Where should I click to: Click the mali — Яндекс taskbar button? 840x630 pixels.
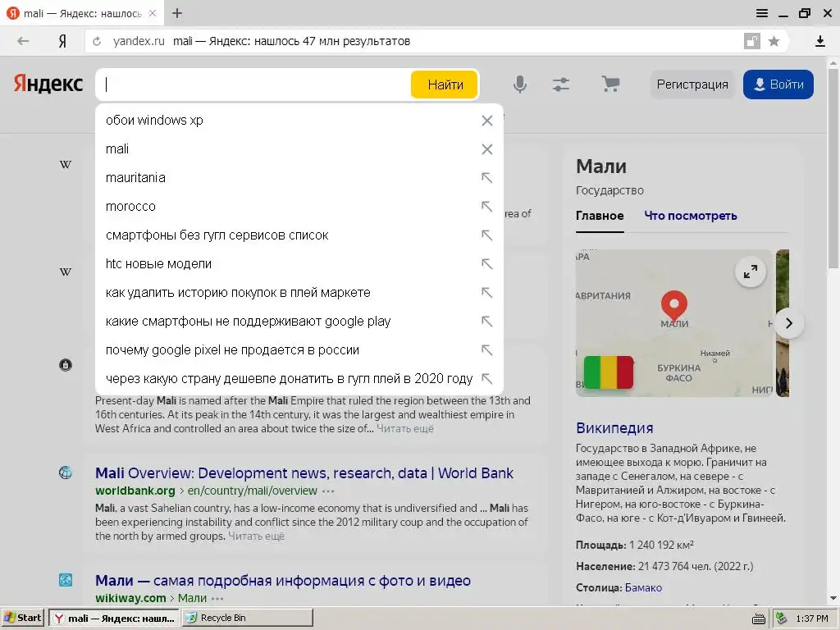(114, 618)
